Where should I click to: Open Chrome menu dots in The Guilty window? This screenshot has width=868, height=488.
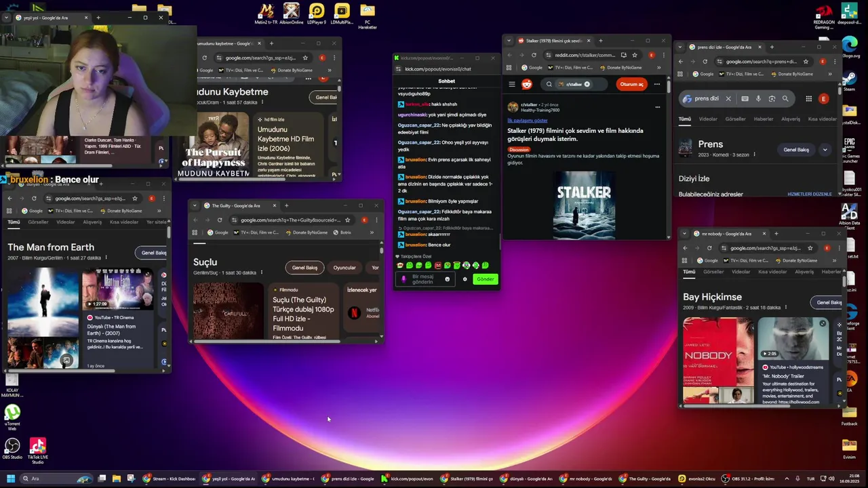tap(377, 220)
